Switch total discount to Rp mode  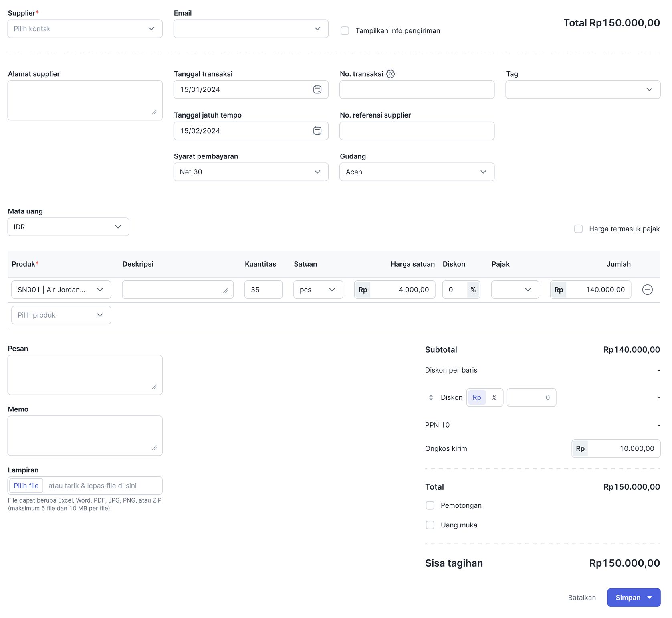tap(477, 397)
